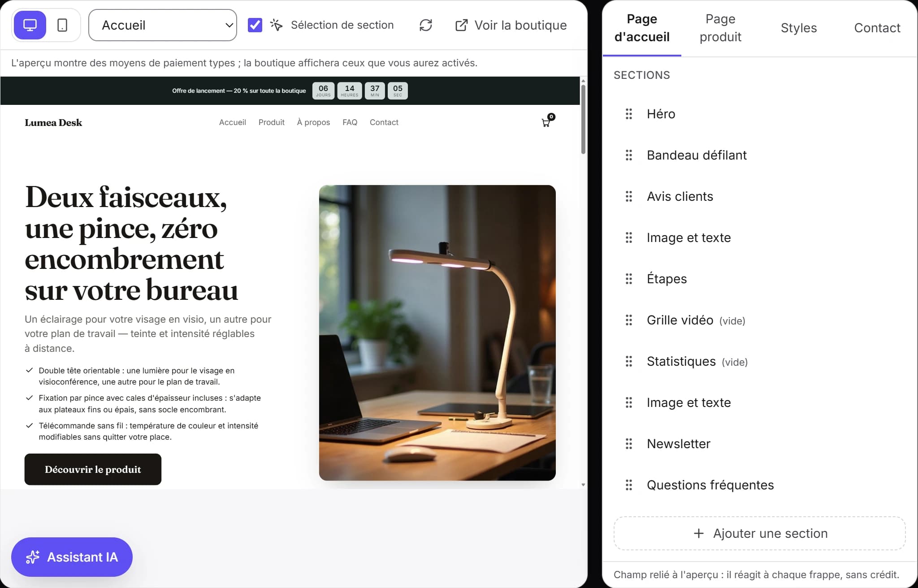
Task: Open the Bandeau défilant section
Action: [759, 155]
